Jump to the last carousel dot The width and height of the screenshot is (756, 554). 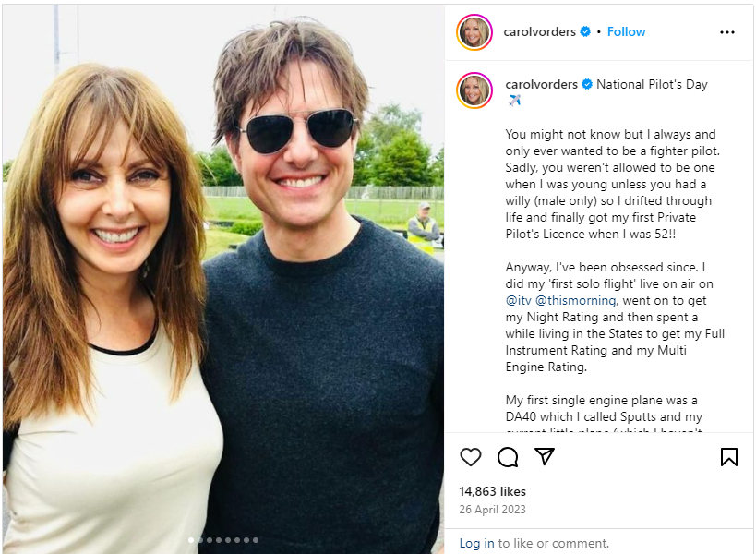coord(256,540)
